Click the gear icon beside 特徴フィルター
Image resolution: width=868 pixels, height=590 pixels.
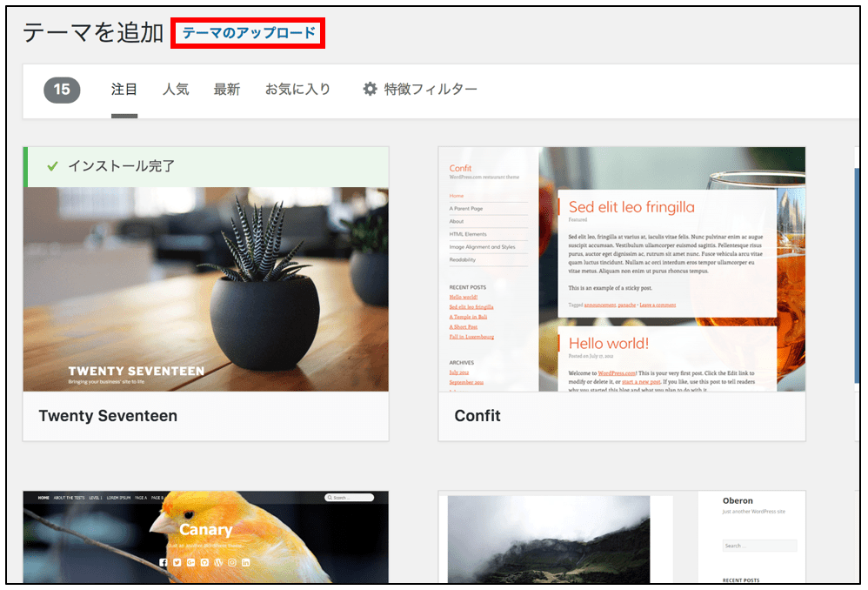pyautogui.click(x=370, y=89)
